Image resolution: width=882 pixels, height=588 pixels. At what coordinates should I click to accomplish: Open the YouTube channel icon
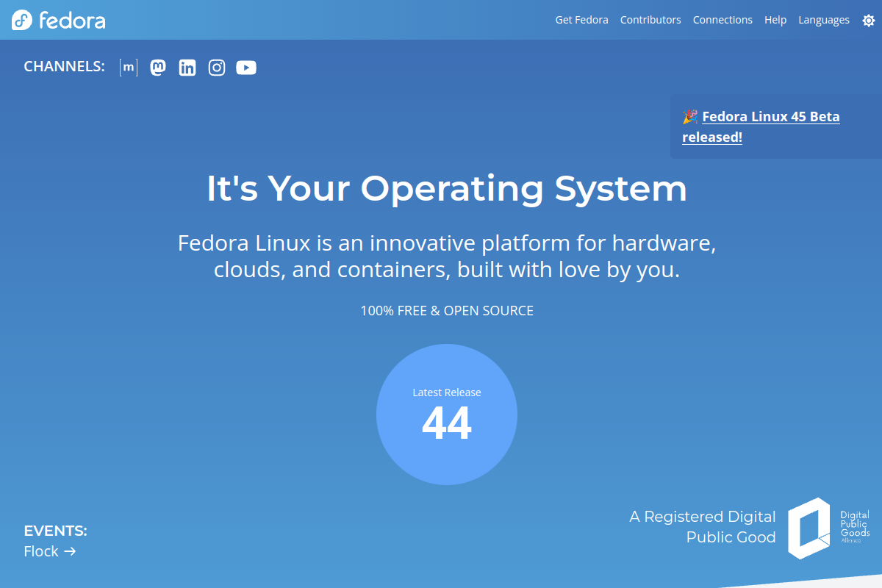tap(246, 68)
